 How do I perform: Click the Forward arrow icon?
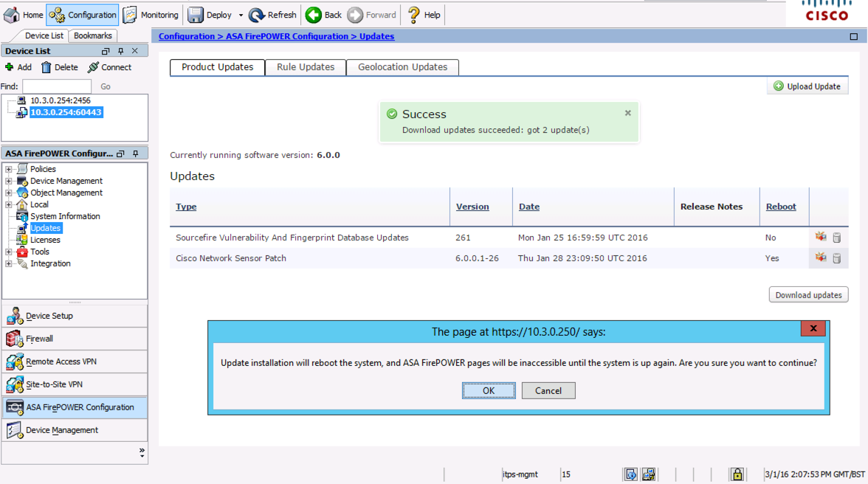(355, 15)
